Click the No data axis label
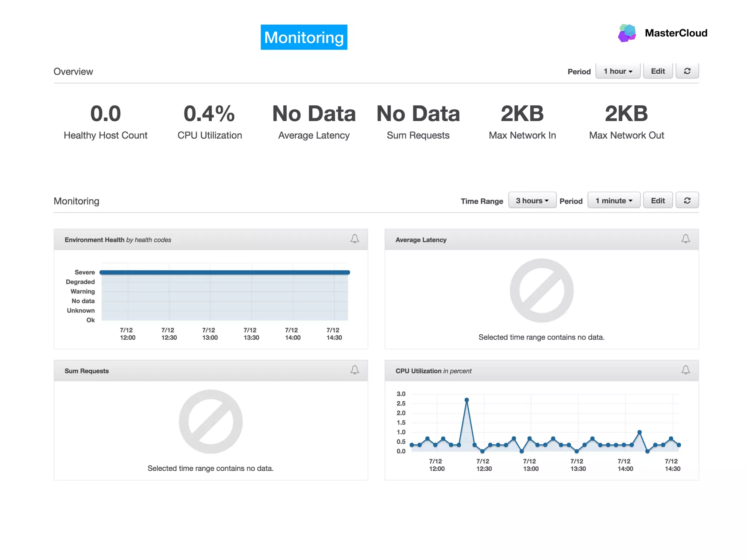Viewport: 747px width, 560px height. [x=83, y=301]
